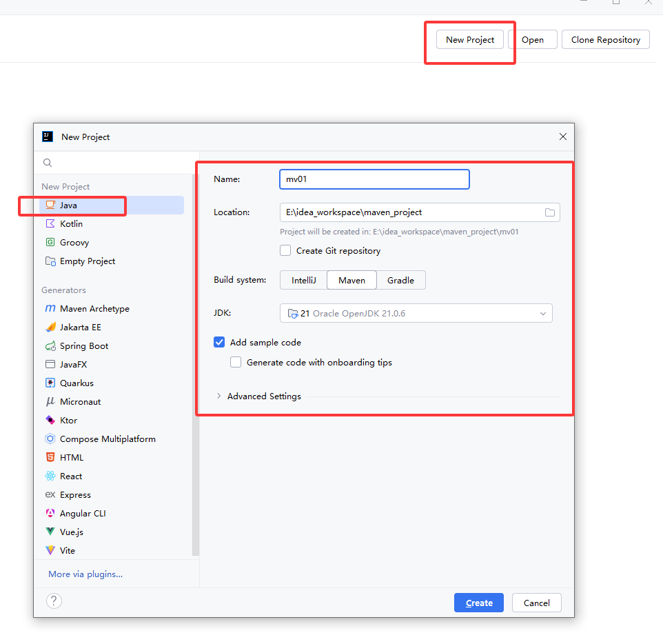Switch build system to IntelliJ
663x644 pixels.
(304, 280)
